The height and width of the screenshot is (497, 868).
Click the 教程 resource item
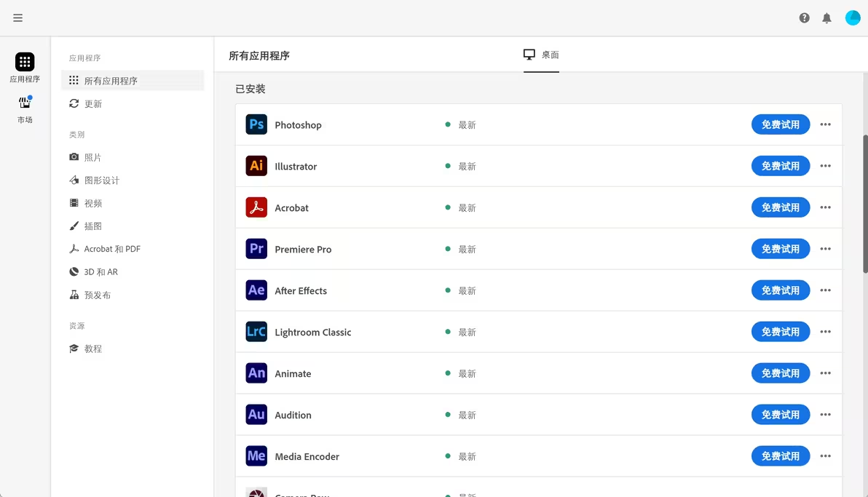pos(92,349)
